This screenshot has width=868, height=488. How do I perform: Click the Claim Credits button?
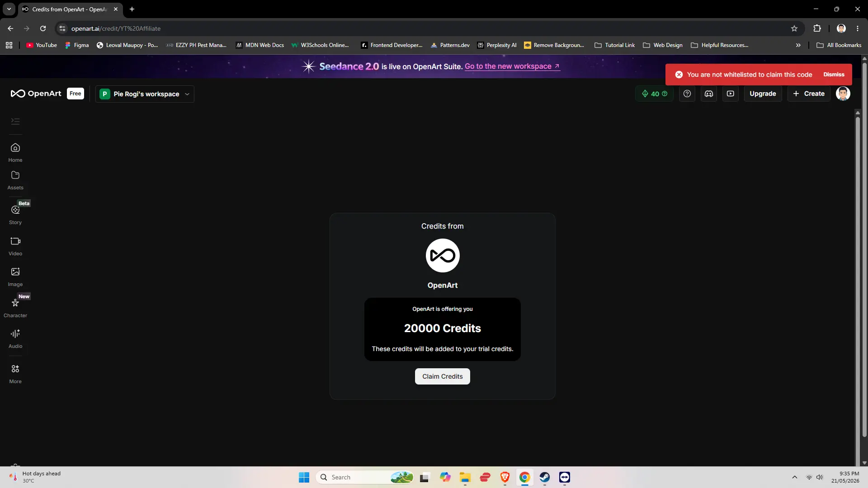click(x=443, y=376)
